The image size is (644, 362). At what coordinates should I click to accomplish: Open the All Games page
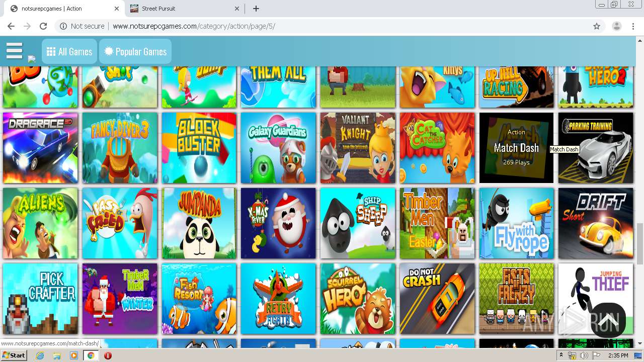(69, 52)
